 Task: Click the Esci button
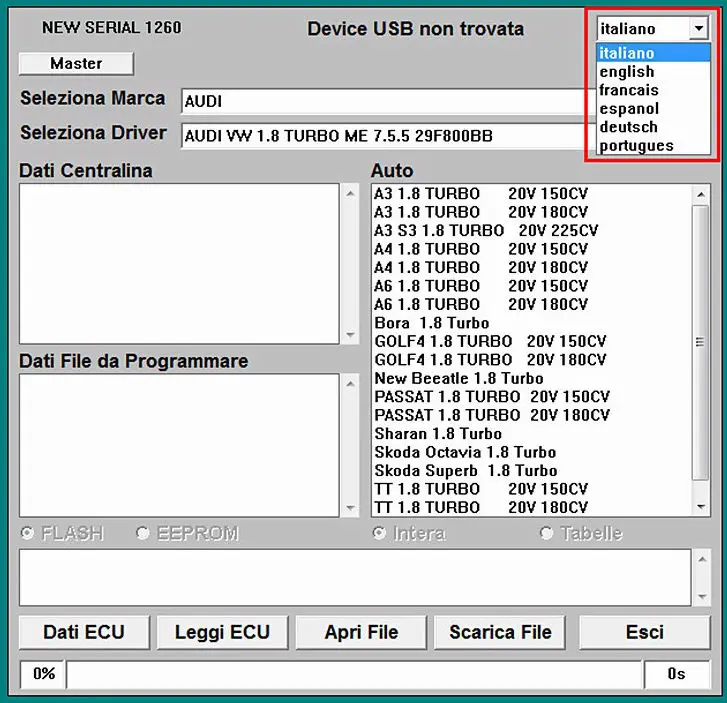(x=644, y=632)
